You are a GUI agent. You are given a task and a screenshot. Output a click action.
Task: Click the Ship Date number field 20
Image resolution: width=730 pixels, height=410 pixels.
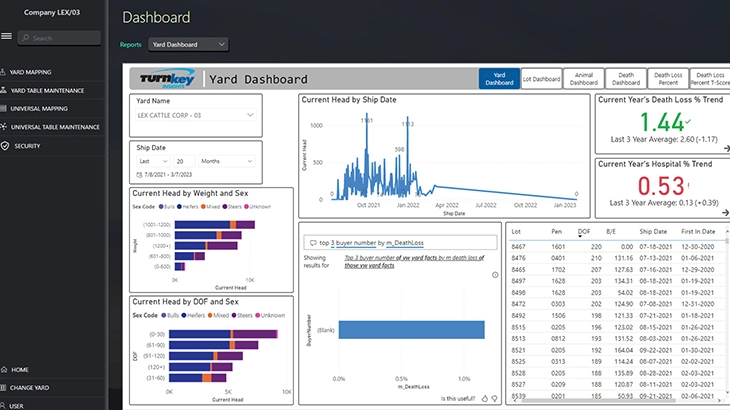(x=184, y=161)
